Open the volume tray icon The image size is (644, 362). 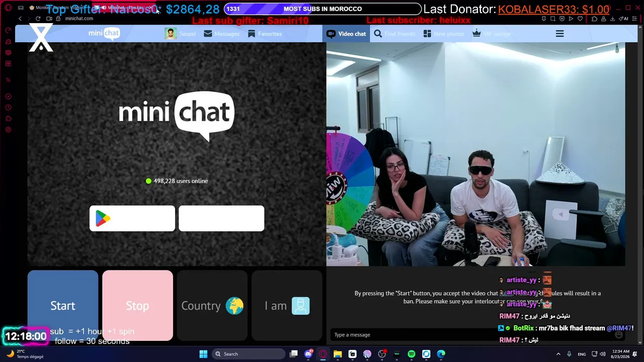(x=603, y=354)
